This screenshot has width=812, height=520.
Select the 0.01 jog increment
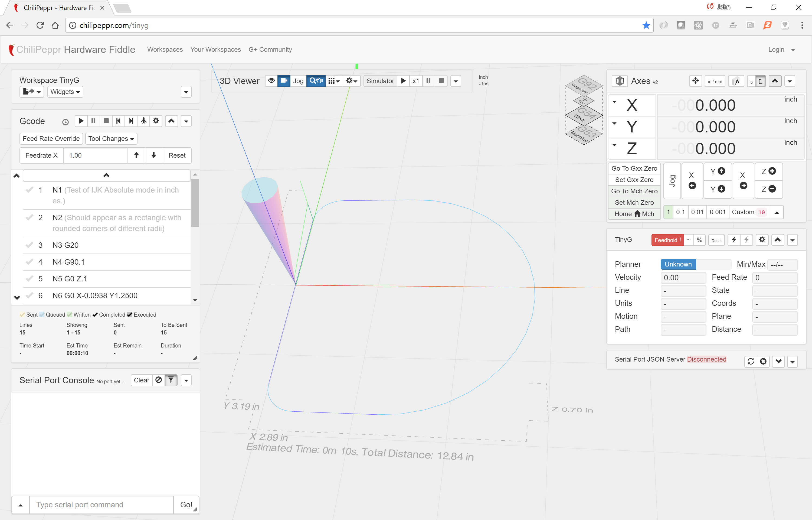(x=697, y=212)
